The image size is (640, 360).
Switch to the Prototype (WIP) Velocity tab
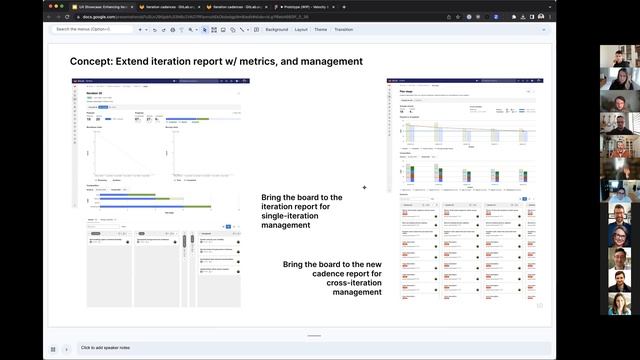pyautogui.click(x=304, y=7)
